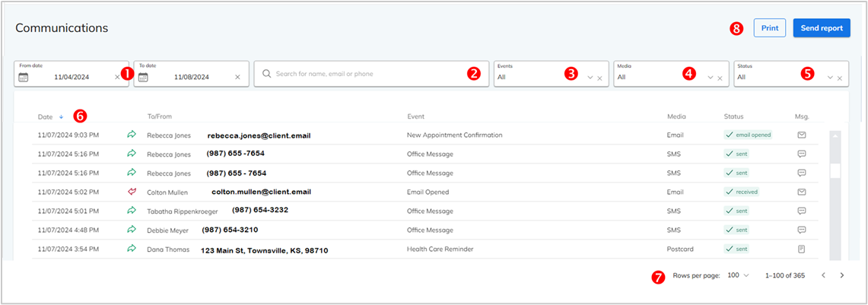868x305 pixels.
Task: Change Rows per page from 100
Action: pyautogui.click(x=738, y=275)
